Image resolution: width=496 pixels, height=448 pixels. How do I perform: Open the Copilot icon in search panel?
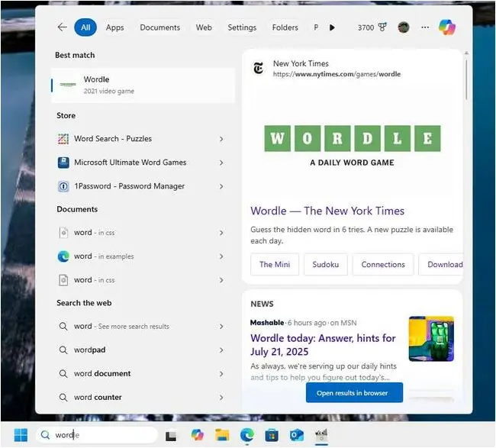point(447,27)
